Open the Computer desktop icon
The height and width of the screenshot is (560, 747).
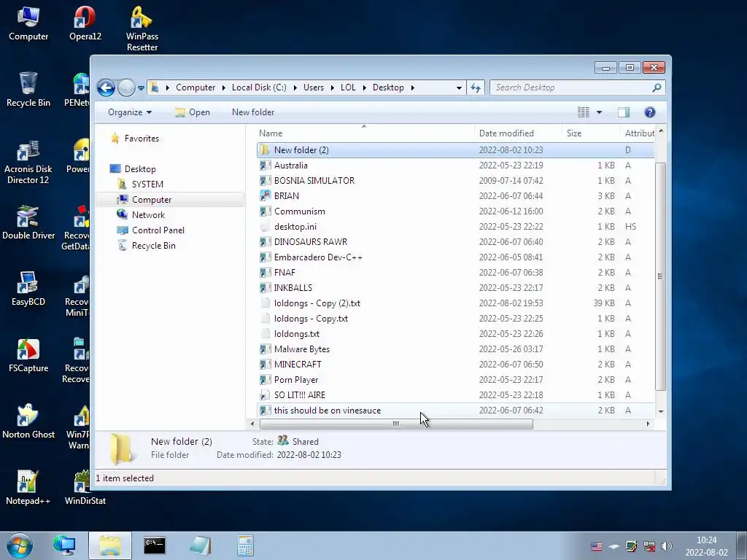28,23
